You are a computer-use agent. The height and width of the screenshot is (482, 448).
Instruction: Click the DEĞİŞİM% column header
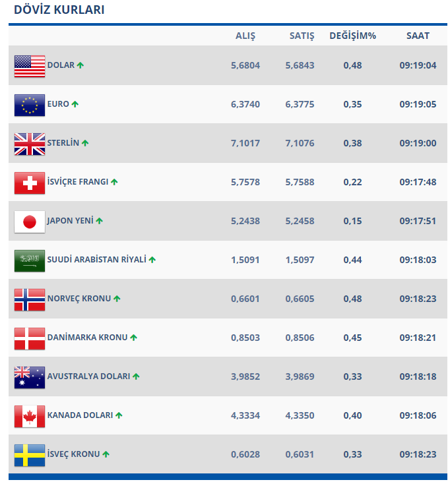(352, 36)
